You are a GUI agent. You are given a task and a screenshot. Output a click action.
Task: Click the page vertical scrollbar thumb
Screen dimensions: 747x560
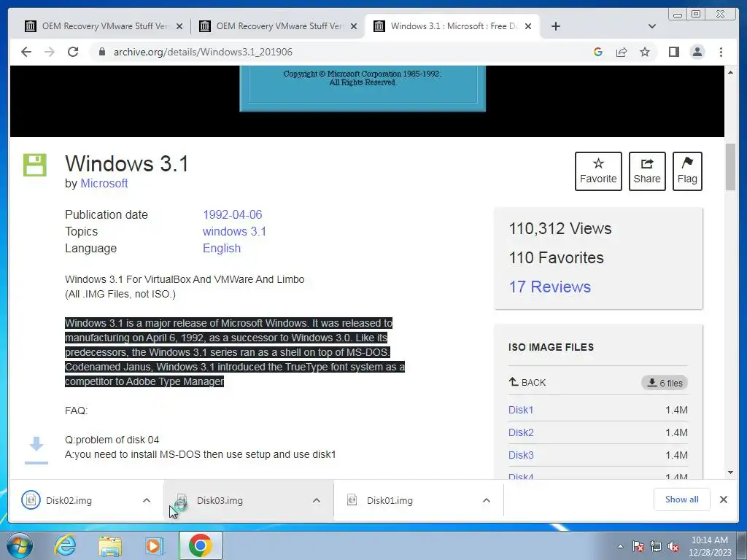[x=730, y=167]
